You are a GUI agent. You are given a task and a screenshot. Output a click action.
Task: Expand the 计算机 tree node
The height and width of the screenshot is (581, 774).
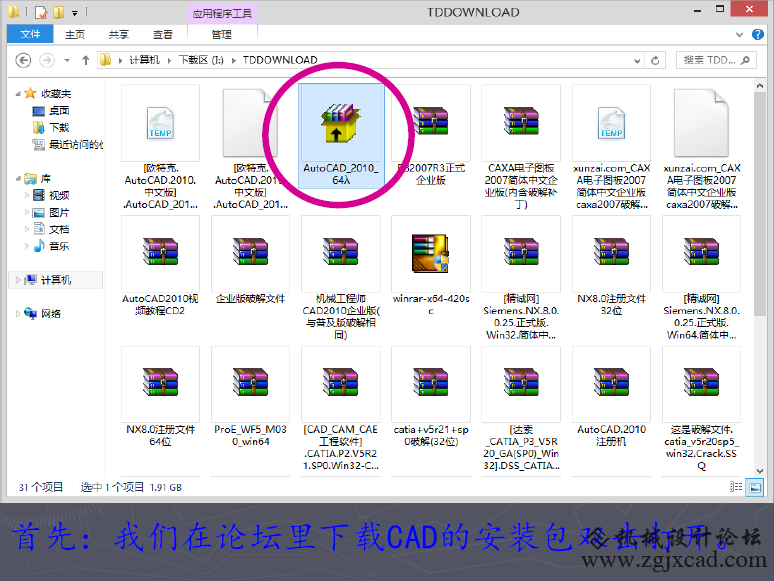18,280
